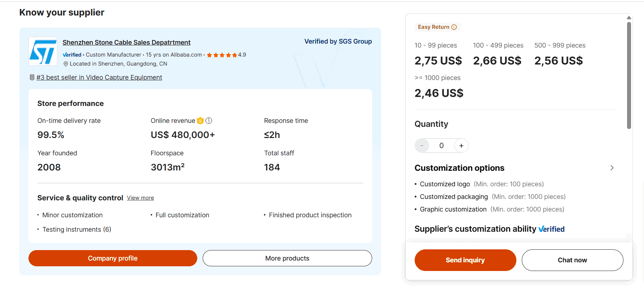Decrease quantity with the minus button

click(422, 146)
